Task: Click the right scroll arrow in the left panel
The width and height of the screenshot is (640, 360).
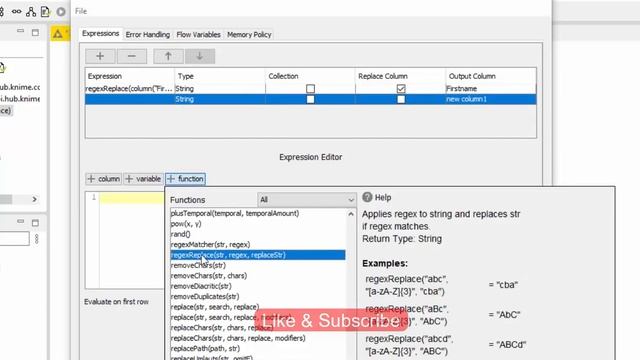Action: (34, 199)
